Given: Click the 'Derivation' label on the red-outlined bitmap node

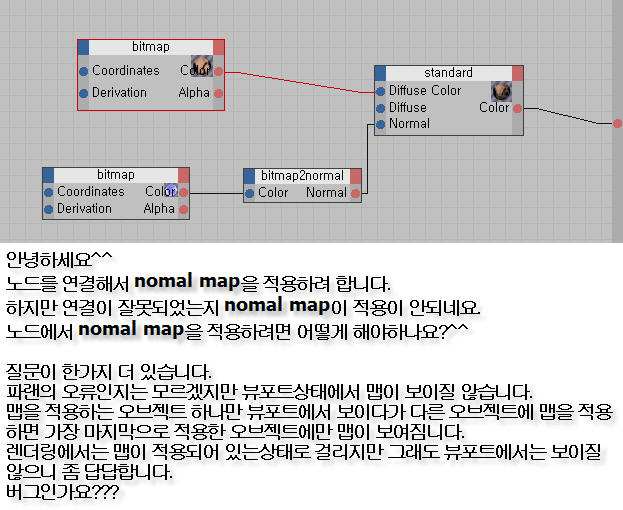Looking at the screenshot, I should tap(119, 93).
